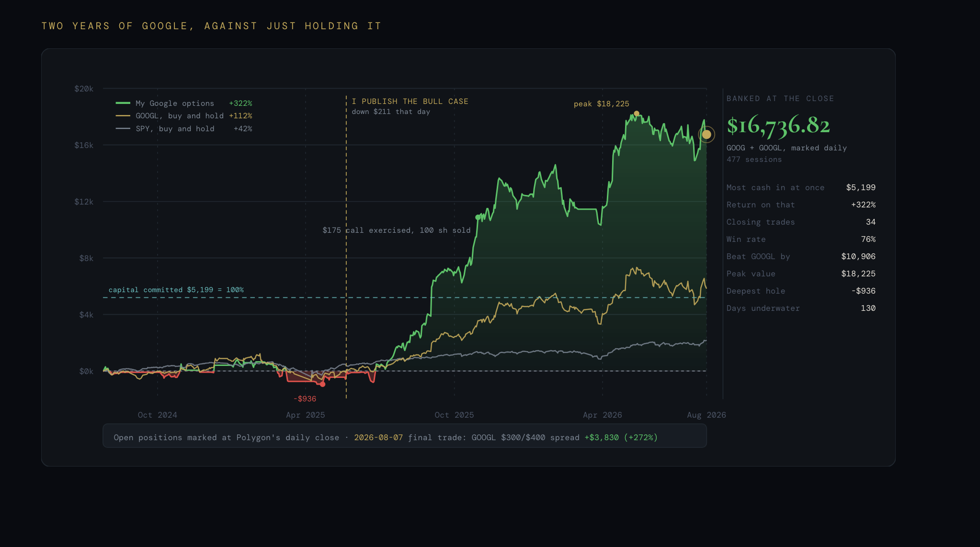
Task: Click the +42% value in the legend
Action: (243, 128)
